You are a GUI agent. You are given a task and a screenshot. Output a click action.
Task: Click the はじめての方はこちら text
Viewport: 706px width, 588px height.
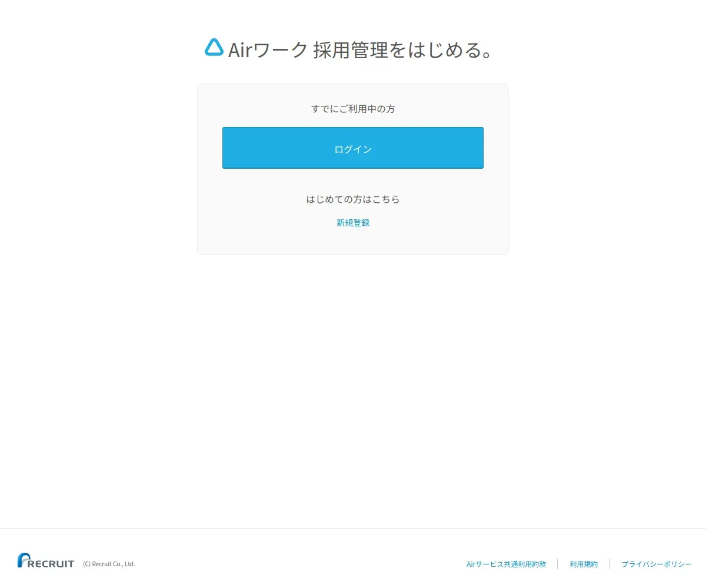[x=353, y=199]
